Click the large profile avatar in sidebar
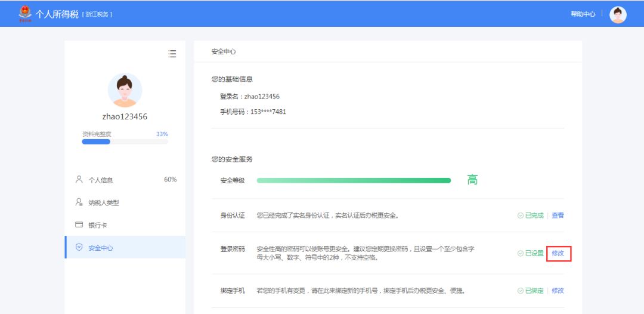 click(x=125, y=90)
